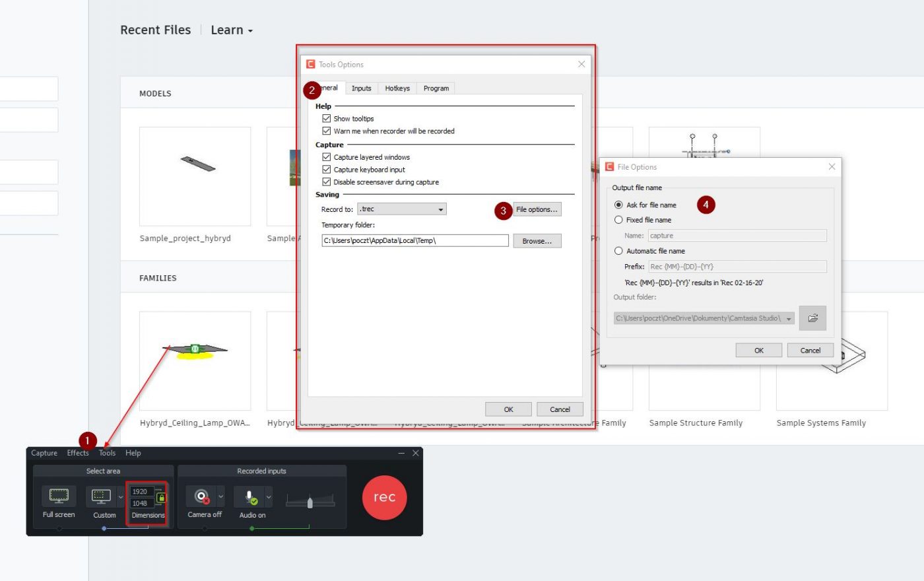Click the width dimension field showing 1920
This screenshot has height=581, width=924.
coord(141,492)
